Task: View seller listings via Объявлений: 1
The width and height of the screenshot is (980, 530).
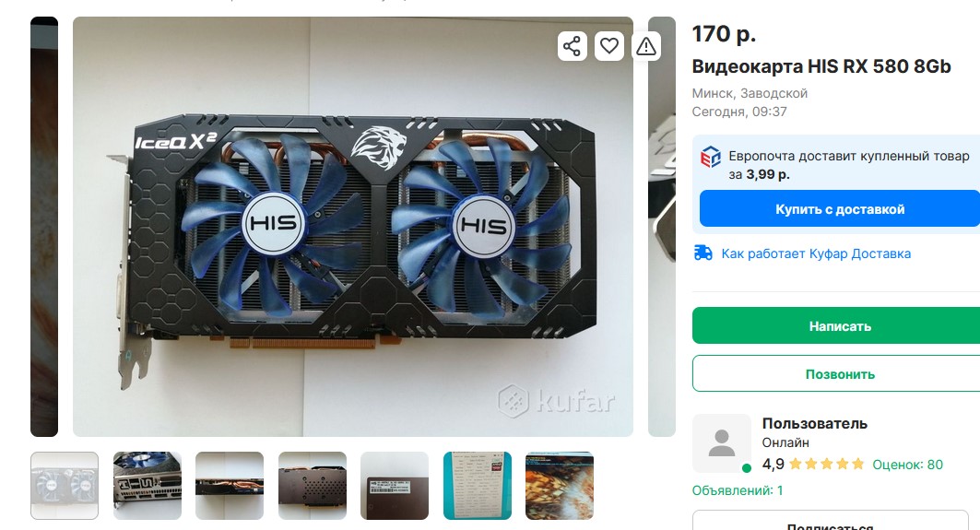Action: tap(738, 490)
